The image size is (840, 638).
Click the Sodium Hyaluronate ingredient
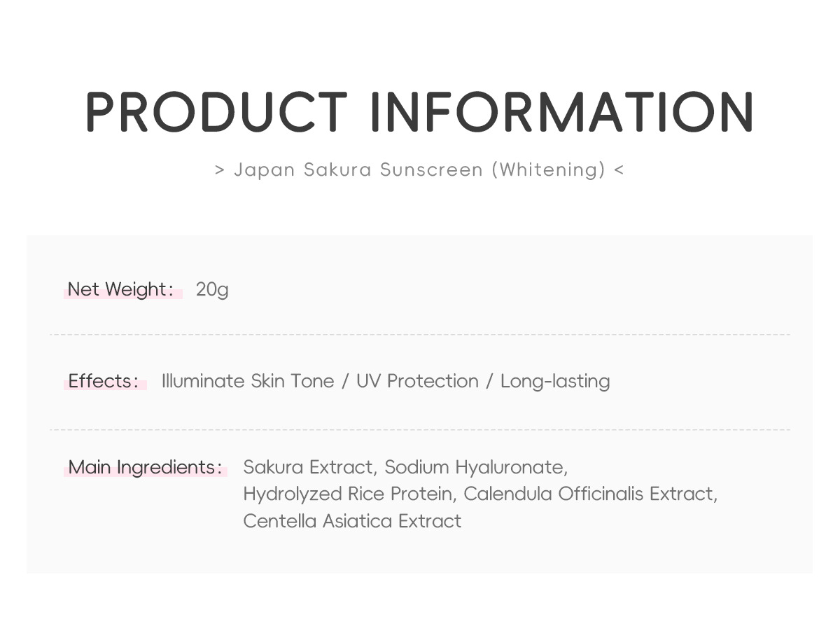476,467
